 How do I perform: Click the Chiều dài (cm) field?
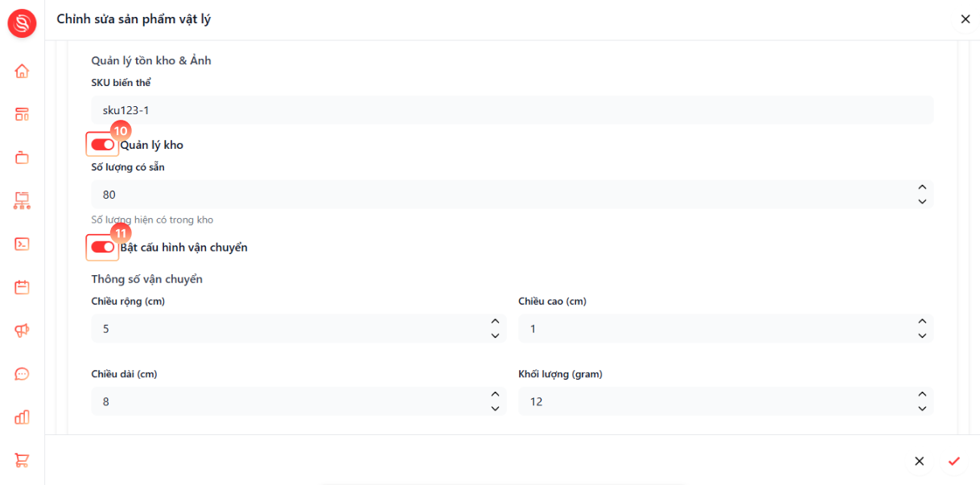(299, 401)
